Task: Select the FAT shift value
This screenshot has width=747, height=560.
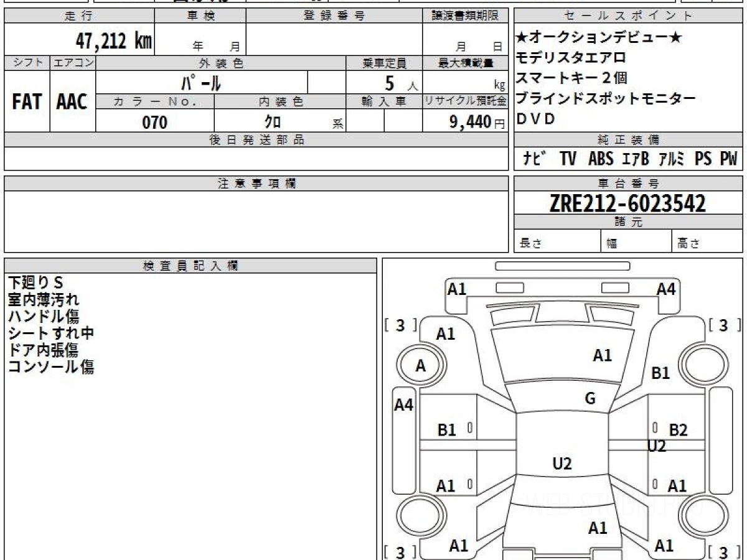Action: (27, 103)
